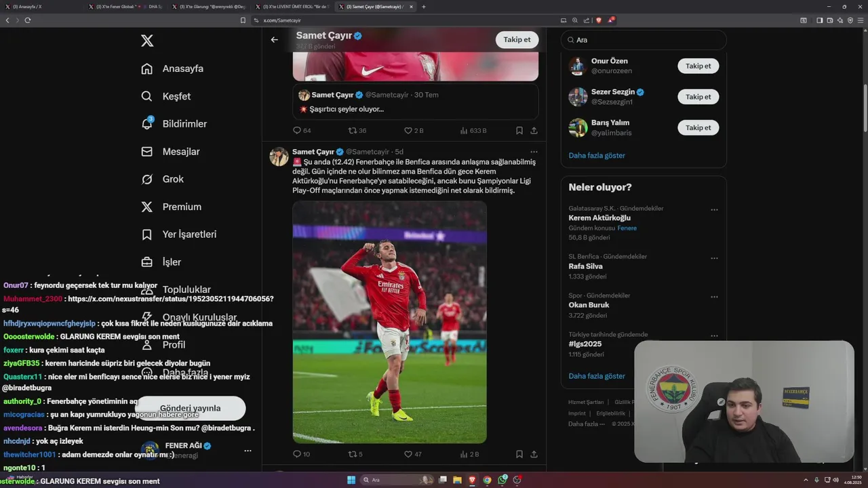This screenshot has width=868, height=488.
Task: Reply to the tweet with 64 comments
Action: (301, 130)
